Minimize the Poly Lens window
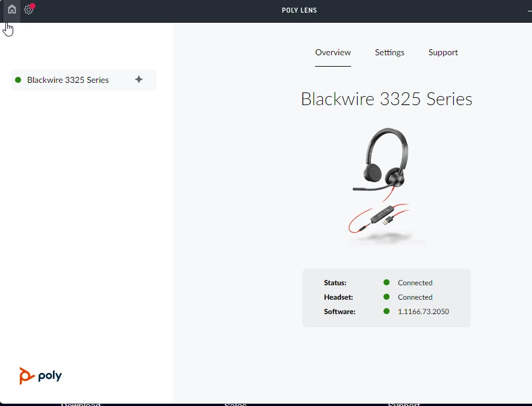This screenshot has height=406, width=532. point(530,11)
